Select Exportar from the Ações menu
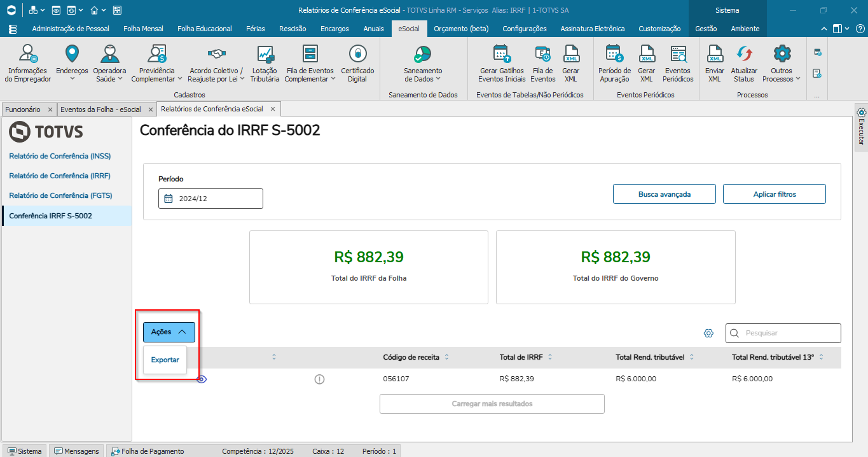Image resolution: width=868 pixels, height=457 pixels. tap(165, 360)
